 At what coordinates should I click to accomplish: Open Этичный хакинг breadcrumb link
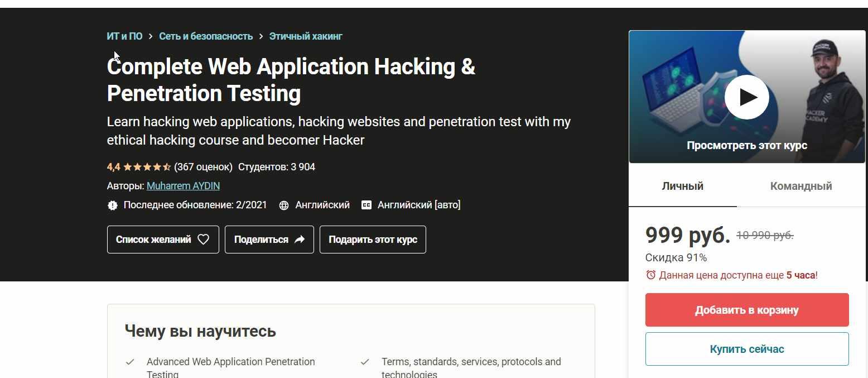[306, 36]
